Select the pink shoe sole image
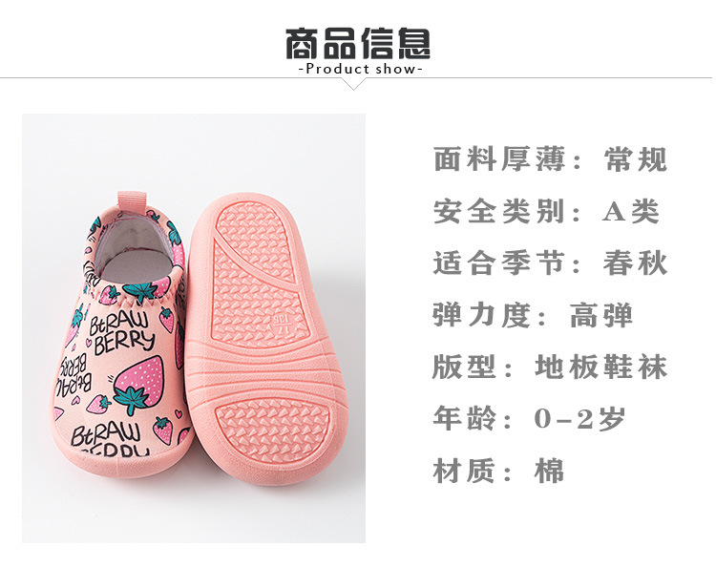 266,339
